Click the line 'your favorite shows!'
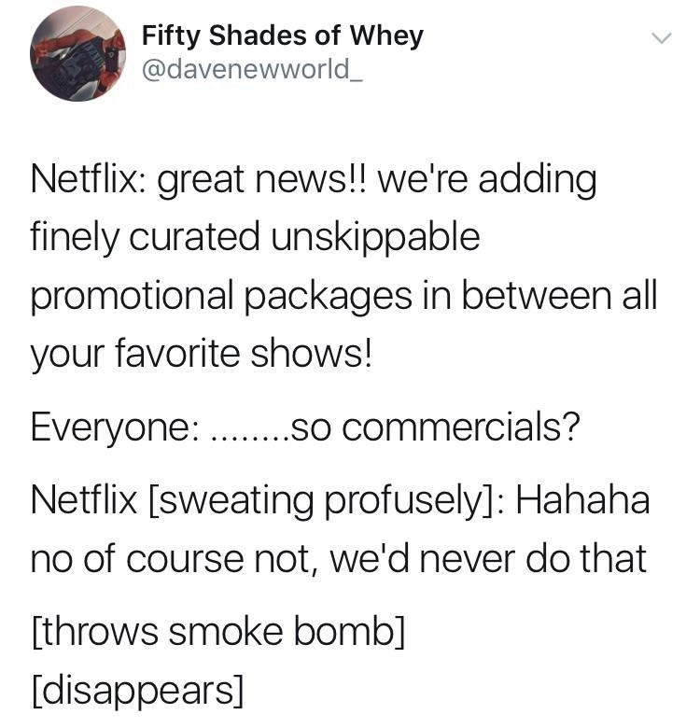This screenshot has height=728, width=700. pyautogui.click(x=202, y=354)
